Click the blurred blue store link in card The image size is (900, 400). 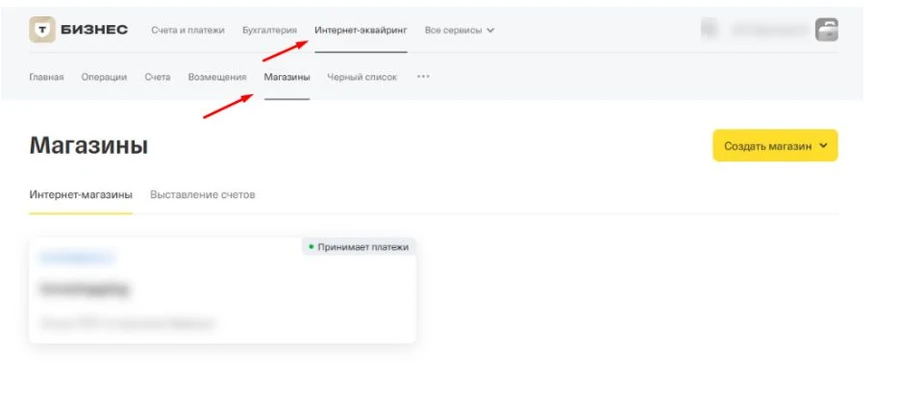76,258
